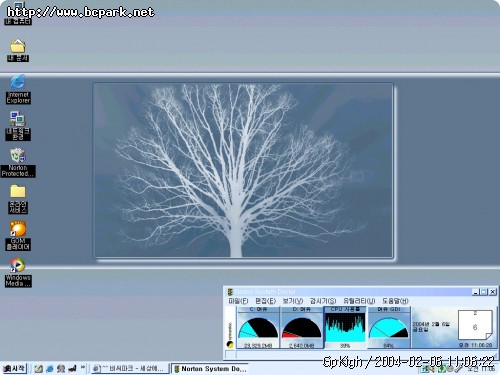Open the house-shaped My Documents folder icon
Viewport: 500px width, 375px height.
pos(18,50)
